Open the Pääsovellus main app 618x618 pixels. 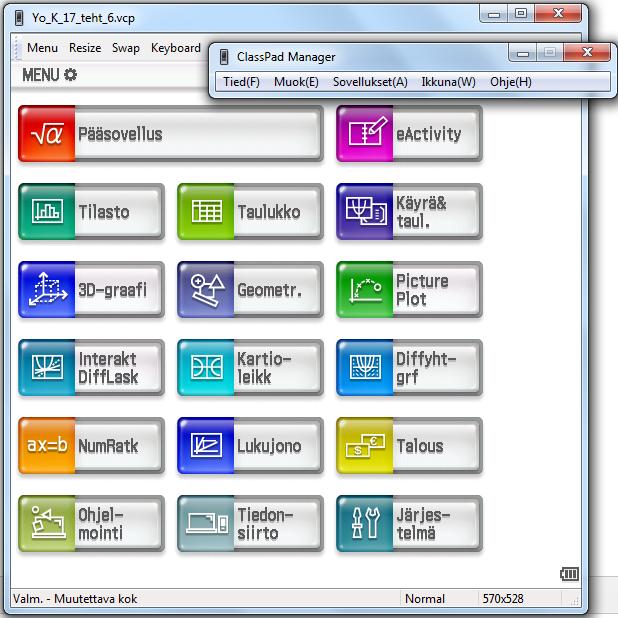tap(171, 134)
